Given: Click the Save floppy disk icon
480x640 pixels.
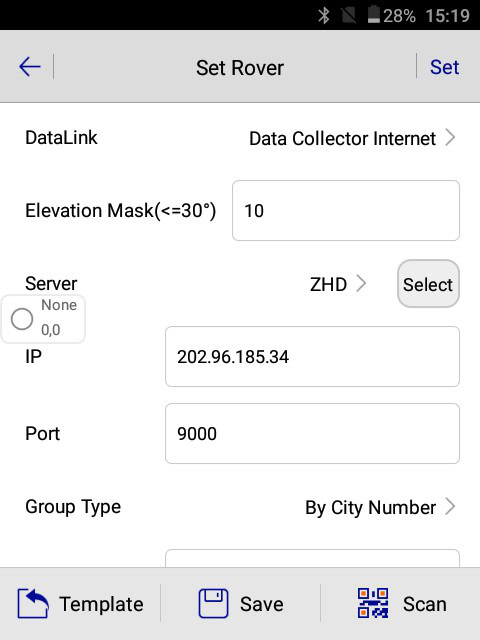Looking at the screenshot, I should pos(213,604).
